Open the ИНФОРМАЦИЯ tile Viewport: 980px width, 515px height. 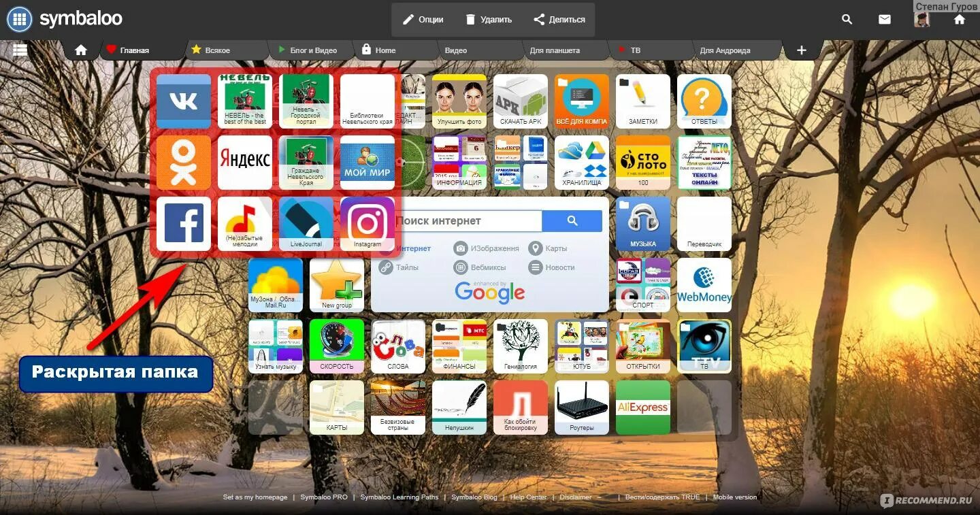click(x=459, y=163)
